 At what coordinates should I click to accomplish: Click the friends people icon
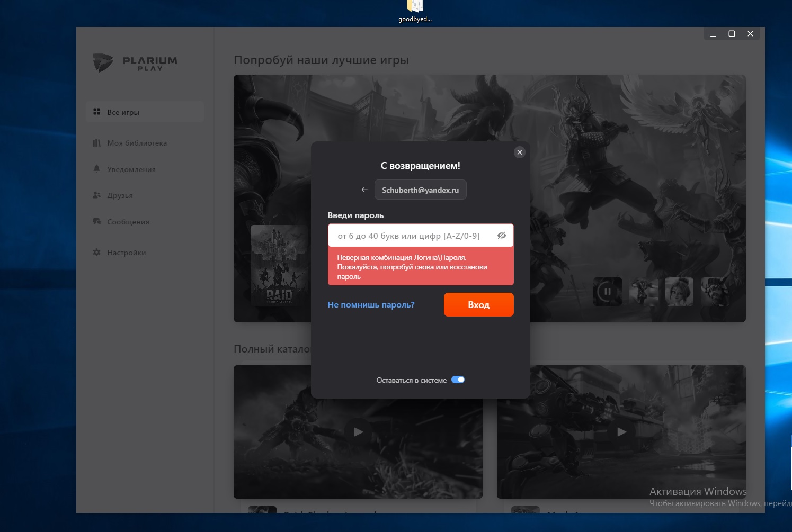pos(96,195)
